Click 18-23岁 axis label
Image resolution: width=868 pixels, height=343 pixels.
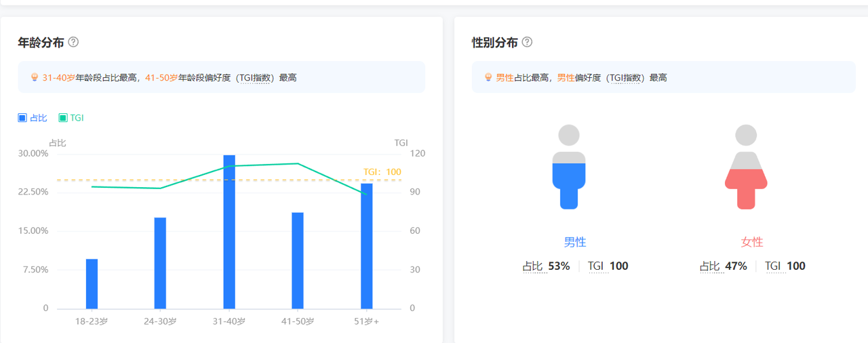92,321
